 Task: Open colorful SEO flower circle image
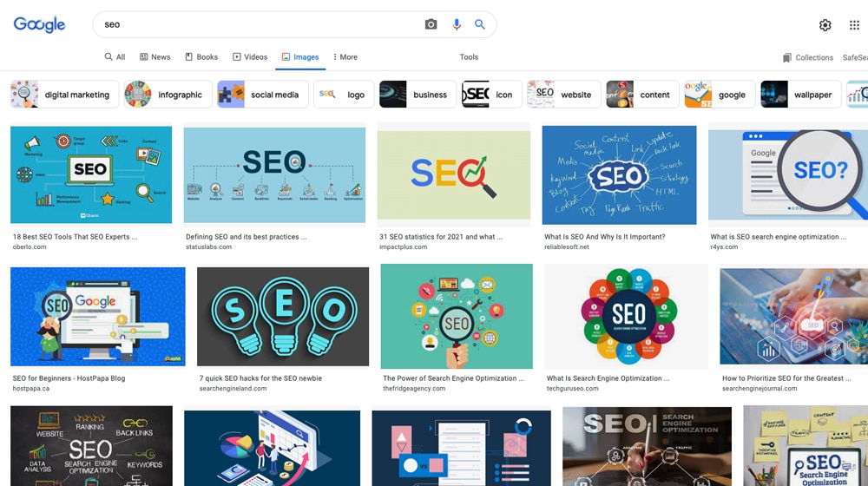pyautogui.click(x=627, y=316)
